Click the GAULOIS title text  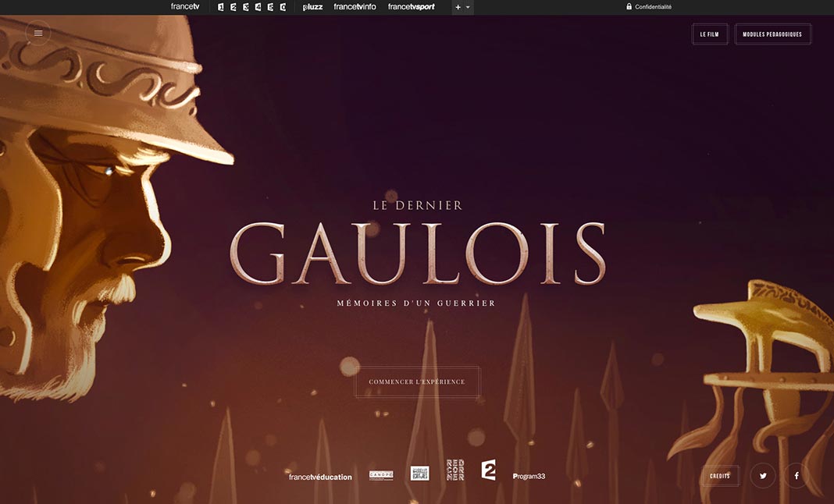pos(418,254)
